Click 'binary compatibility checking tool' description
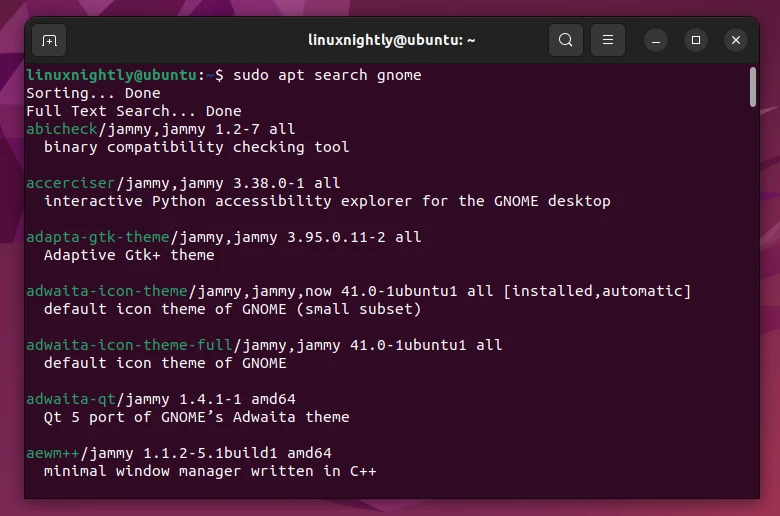 pos(196,147)
